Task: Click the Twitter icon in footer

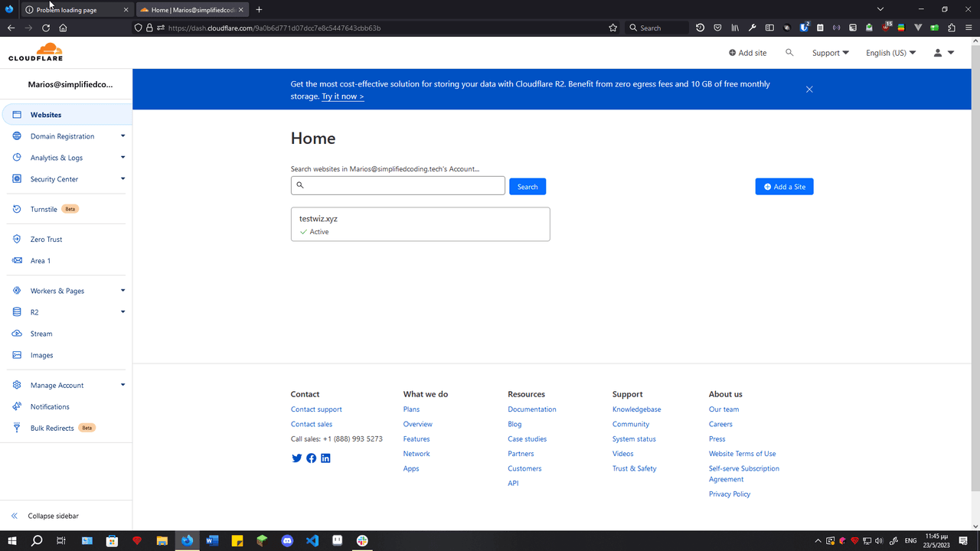Action: click(x=297, y=458)
